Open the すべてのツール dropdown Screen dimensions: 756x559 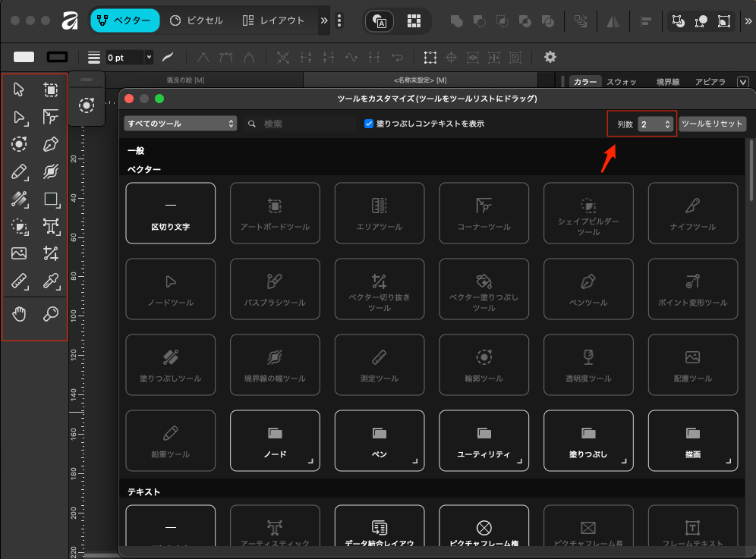pyautogui.click(x=181, y=124)
